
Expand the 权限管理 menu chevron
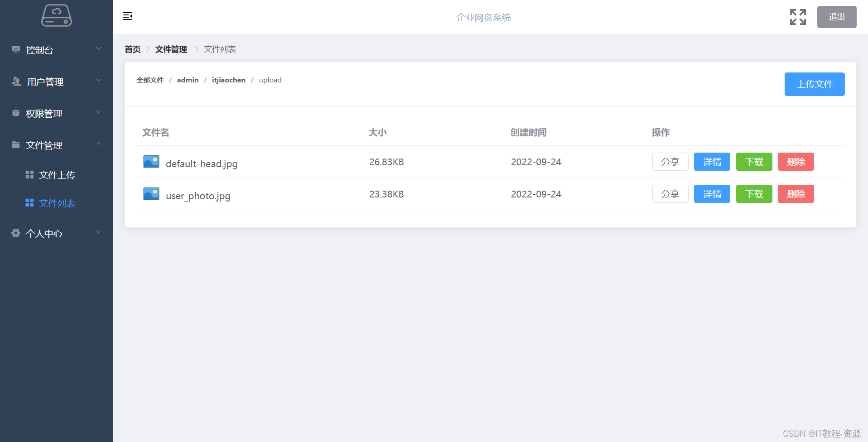click(x=99, y=112)
